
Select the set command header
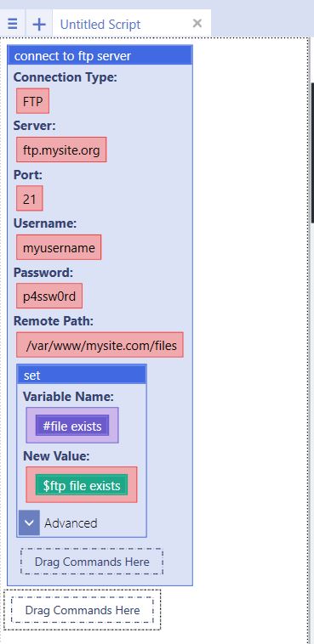point(82,375)
